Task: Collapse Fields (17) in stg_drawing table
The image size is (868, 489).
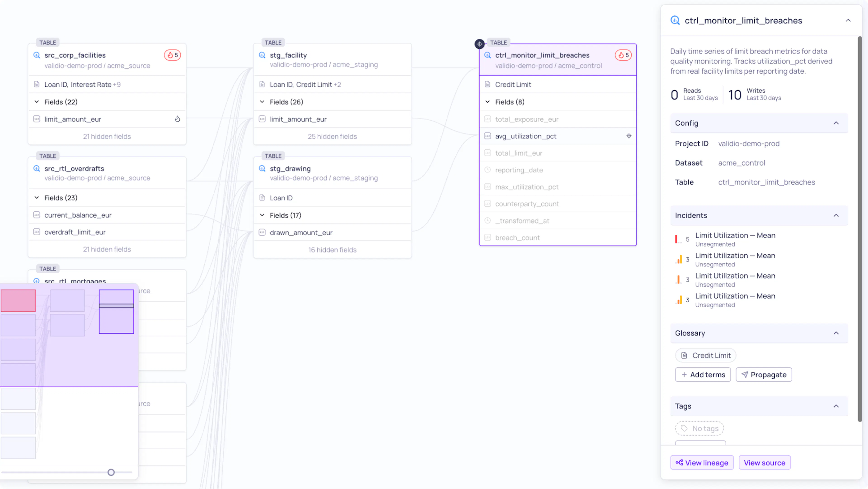Action: point(262,215)
